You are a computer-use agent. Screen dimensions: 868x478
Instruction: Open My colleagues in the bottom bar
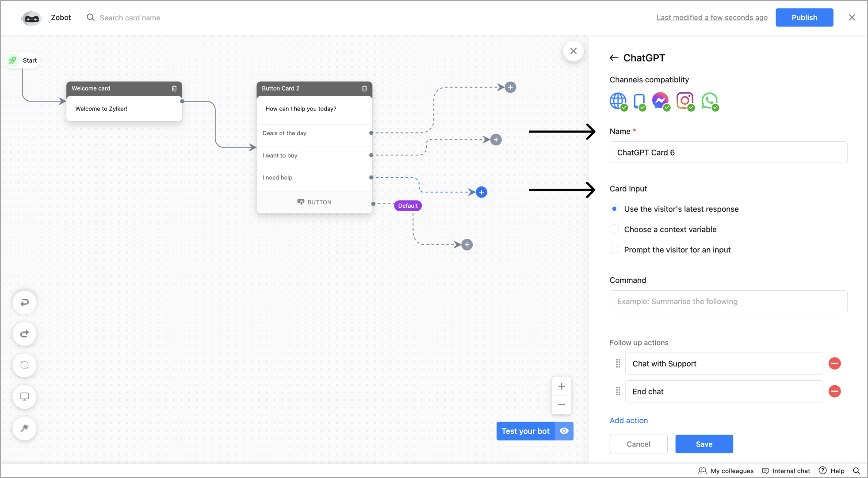[726, 471]
